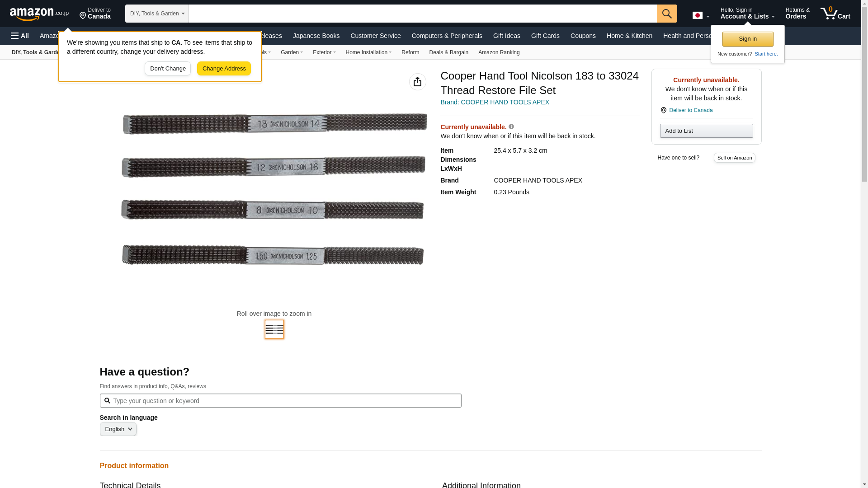Open the English search language dropdown
The image size is (868, 488).
point(118,429)
